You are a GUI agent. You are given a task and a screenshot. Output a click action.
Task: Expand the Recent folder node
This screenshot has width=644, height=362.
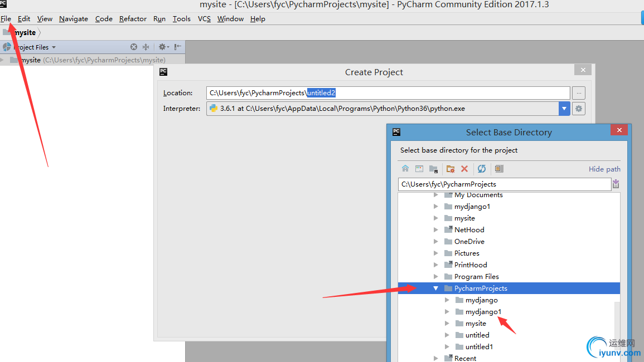coord(436,358)
